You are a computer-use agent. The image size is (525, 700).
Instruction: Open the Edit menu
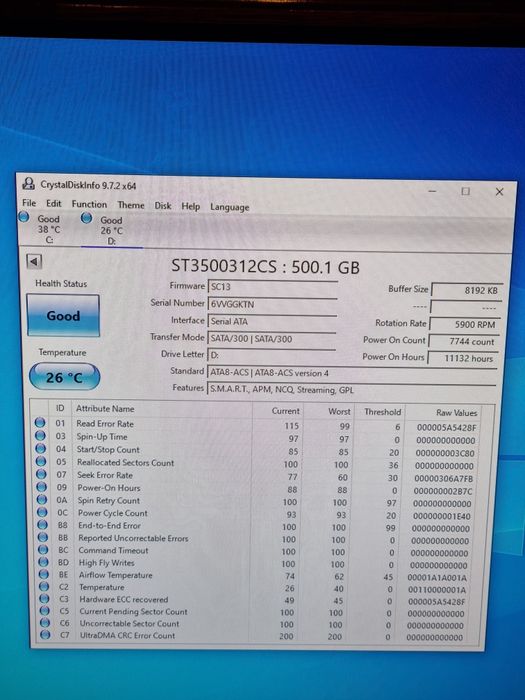(x=54, y=204)
